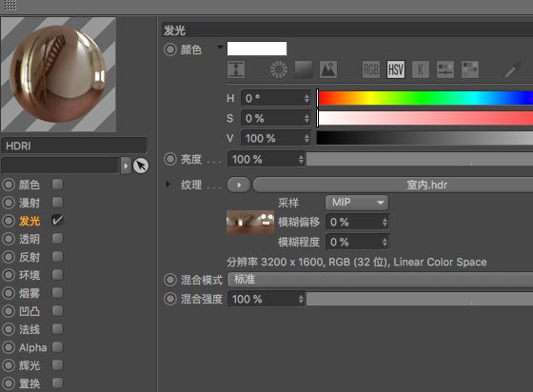Click the empty layer field below HDRI
The width and height of the screenshot is (533, 392).
[x=60, y=166]
